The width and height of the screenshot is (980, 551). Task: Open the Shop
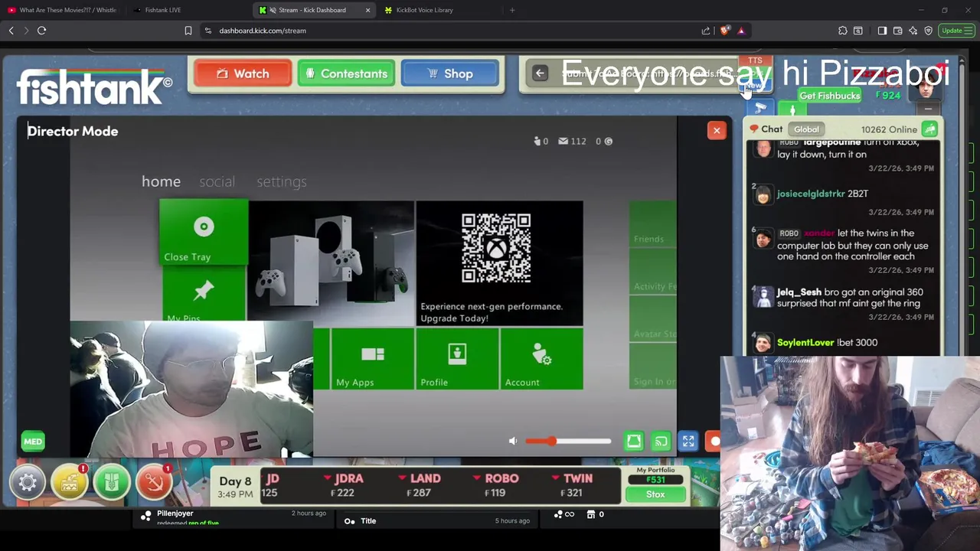[x=449, y=73]
